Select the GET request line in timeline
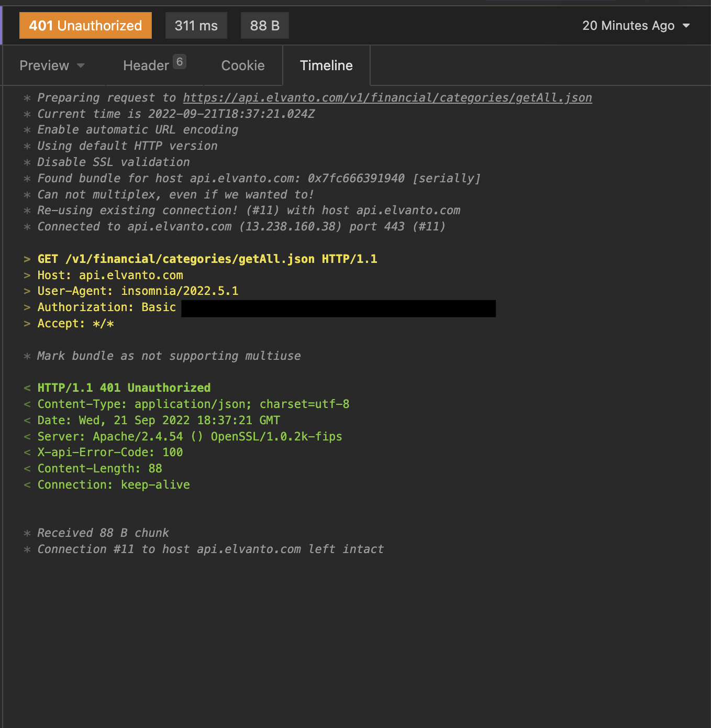The height and width of the screenshot is (728, 711). point(207,259)
